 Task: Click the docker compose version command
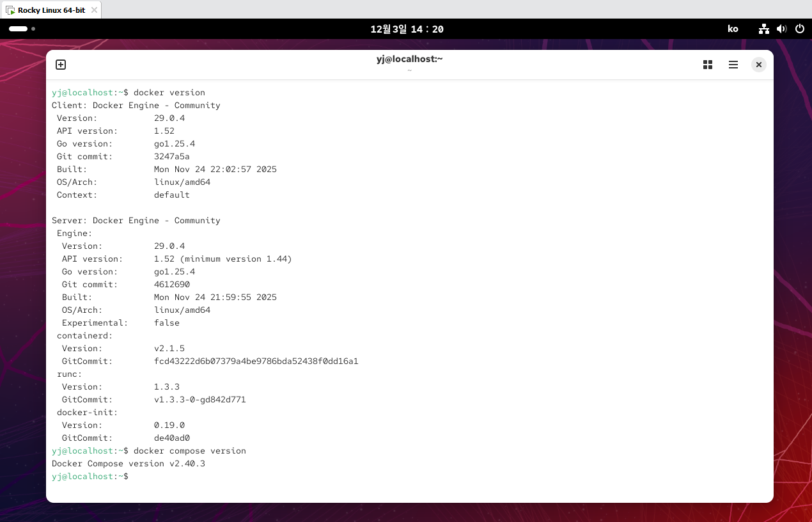tap(190, 451)
